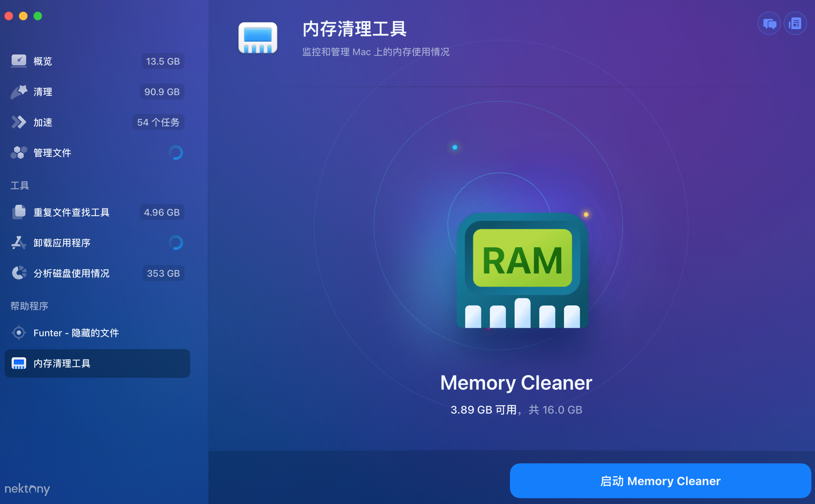
Task: Click the 工具 section heading
Action: pyautogui.click(x=20, y=186)
